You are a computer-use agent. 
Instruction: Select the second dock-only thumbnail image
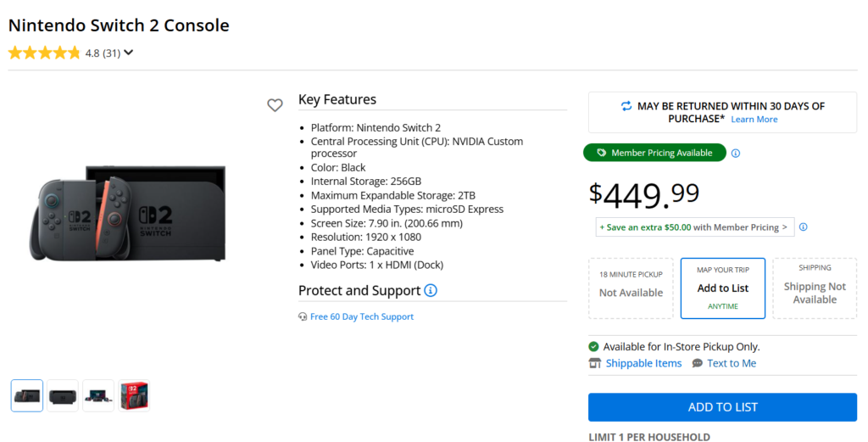click(63, 395)
